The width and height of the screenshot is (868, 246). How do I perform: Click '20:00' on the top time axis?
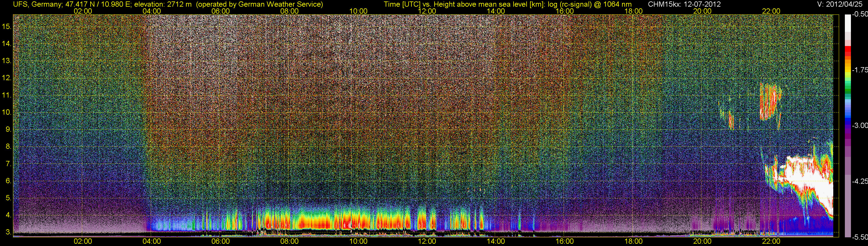coord(702,11)
